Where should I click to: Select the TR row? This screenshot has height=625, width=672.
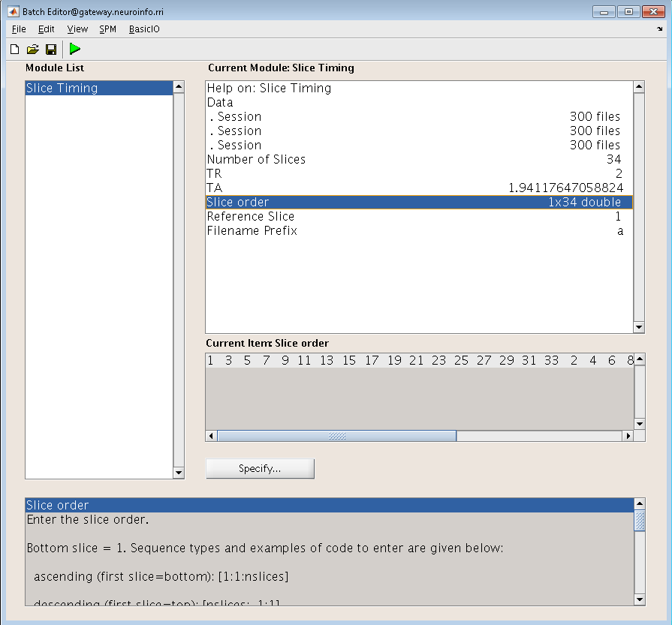click(x=419, y=173)
